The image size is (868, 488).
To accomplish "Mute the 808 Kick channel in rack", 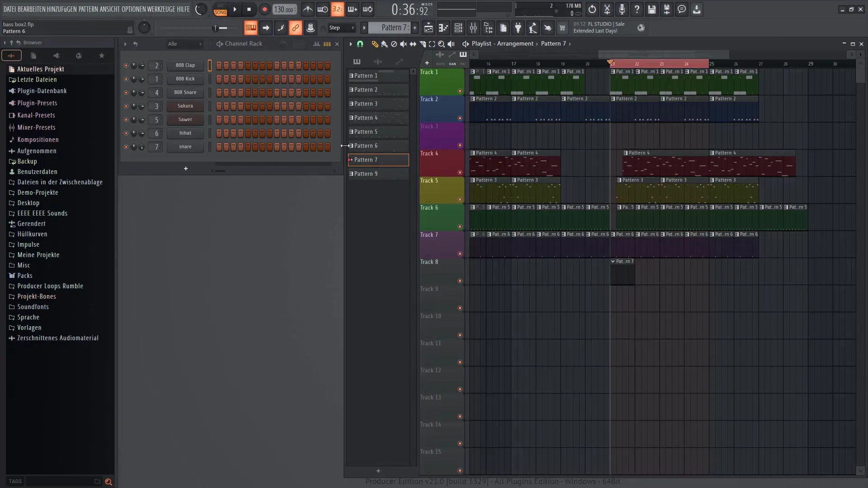I will click(125, 78).
